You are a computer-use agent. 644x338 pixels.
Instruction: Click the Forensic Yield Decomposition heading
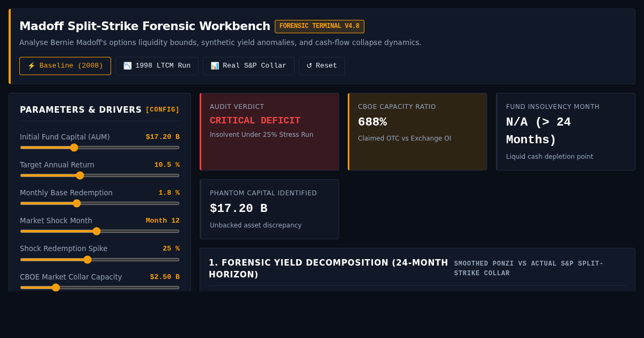328,268
